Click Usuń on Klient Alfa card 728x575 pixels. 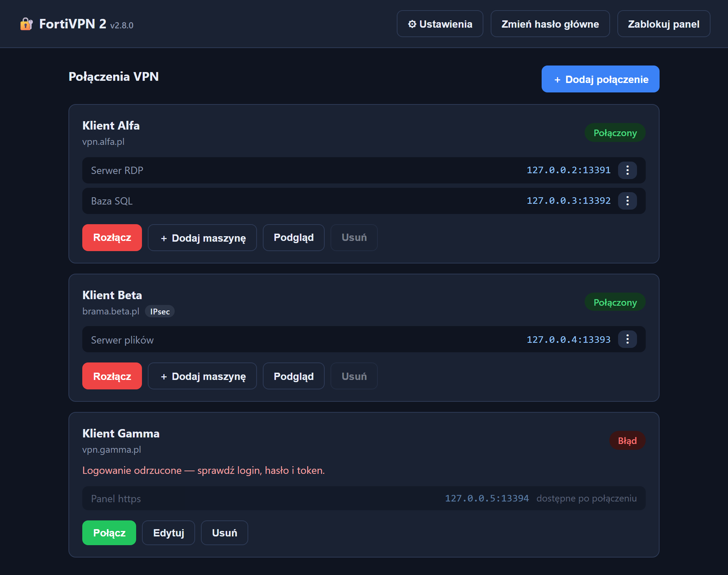[354, 238]
